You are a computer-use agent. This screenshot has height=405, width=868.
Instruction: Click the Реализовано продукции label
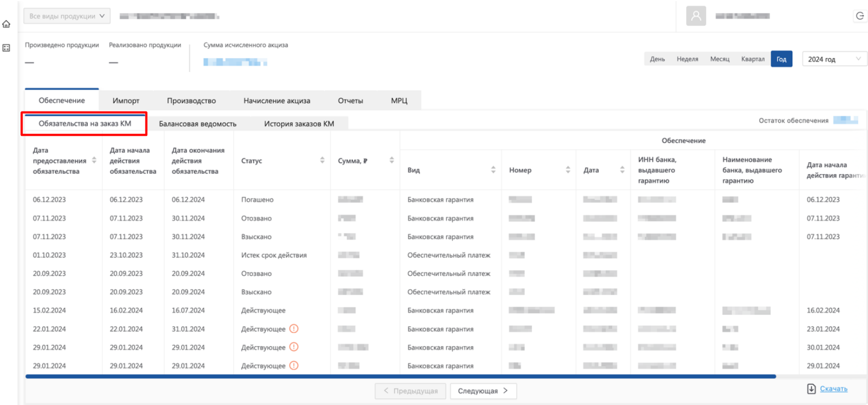(145, 45)
